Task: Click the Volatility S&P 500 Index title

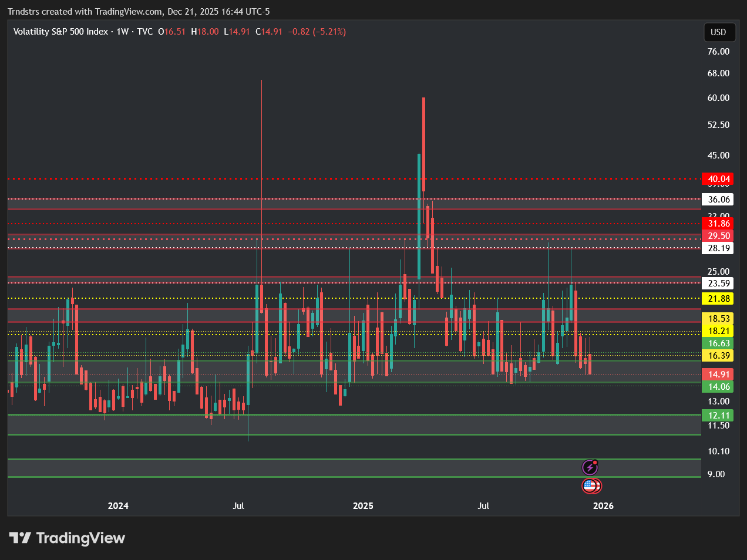Action: 60,32
